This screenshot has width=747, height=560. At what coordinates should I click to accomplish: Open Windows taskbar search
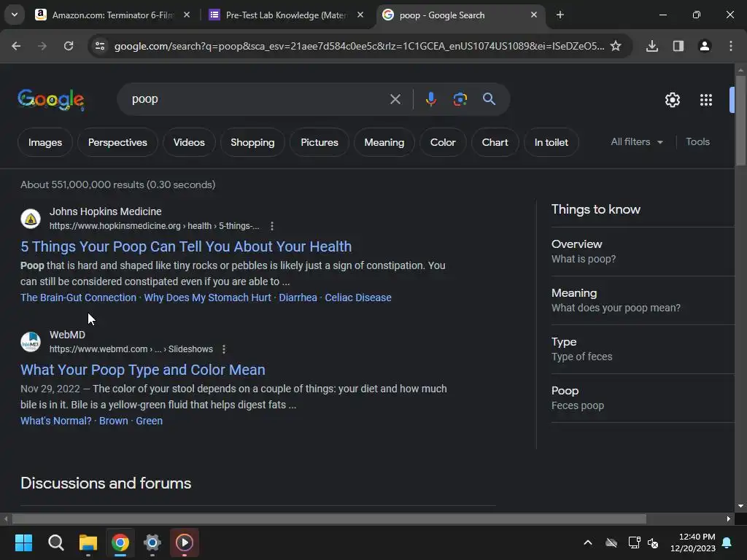pyautogui.click(x=55, y=542)
